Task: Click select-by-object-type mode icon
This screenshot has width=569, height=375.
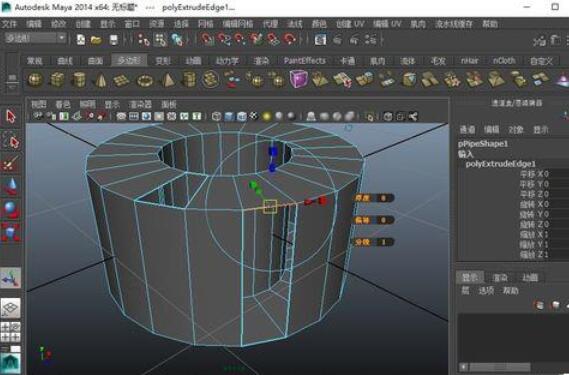Action: [x=160, y=40]
